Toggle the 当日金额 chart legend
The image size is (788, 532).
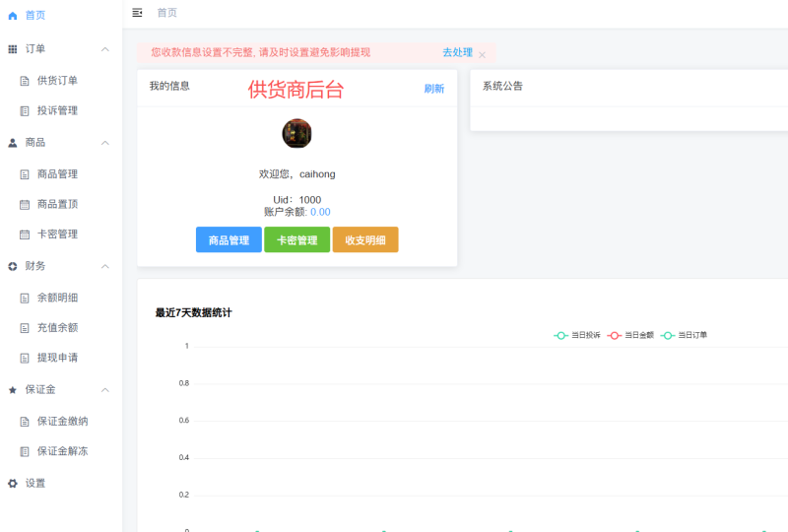(630, 335)
